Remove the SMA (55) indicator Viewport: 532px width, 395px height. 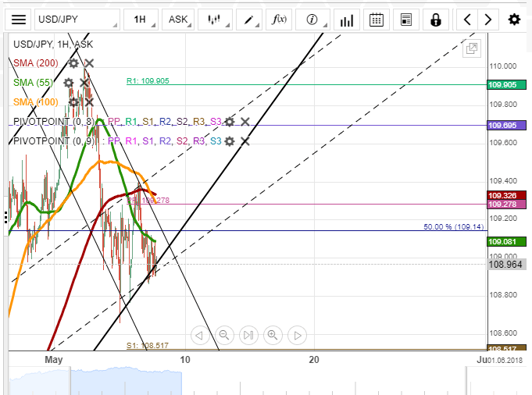click(x=84, y=82)
